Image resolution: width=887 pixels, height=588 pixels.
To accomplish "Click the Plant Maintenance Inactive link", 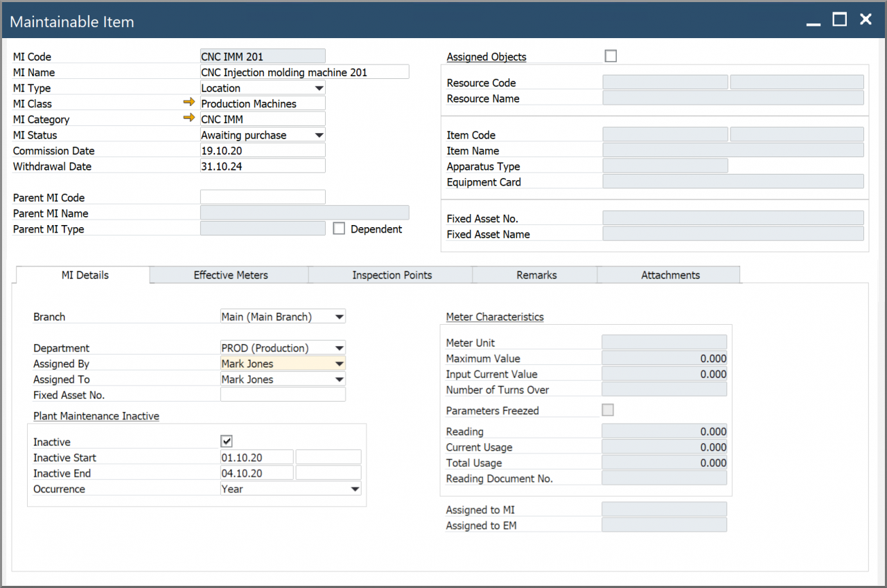I will [x=96, y=416].
